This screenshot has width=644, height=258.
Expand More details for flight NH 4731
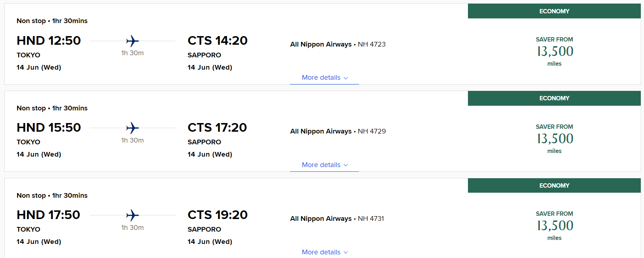(x=324, y=252)
